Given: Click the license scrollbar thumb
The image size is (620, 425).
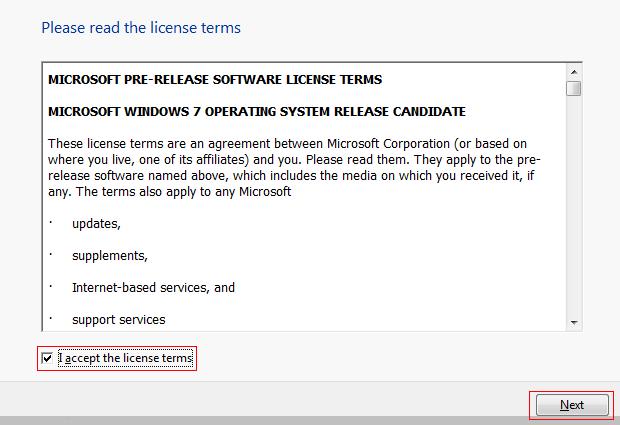Looking at the screenshot, I should point(574,88).
